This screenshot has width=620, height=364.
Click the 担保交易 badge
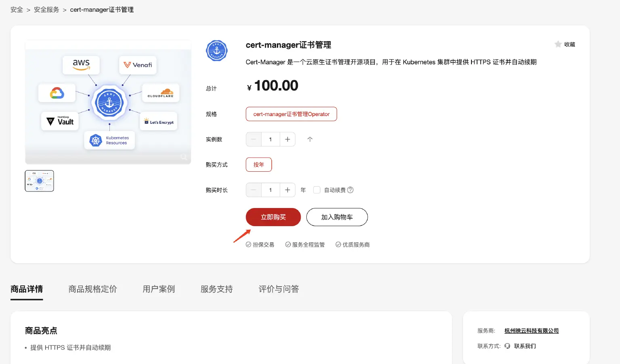(260, 244)
